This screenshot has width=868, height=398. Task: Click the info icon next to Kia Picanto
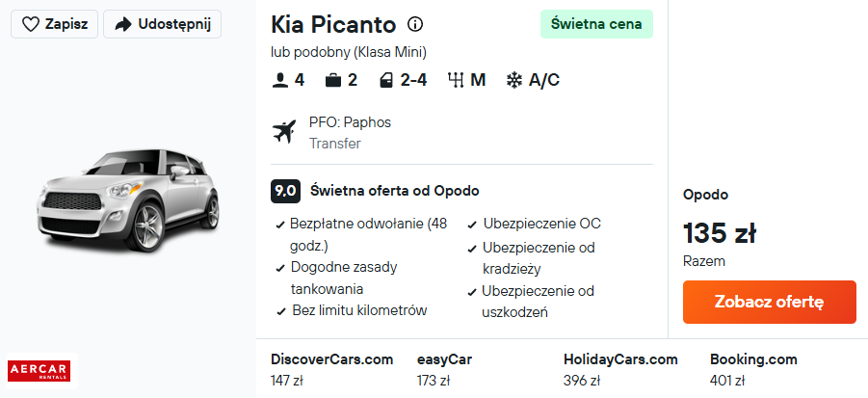tap(415, 24)
